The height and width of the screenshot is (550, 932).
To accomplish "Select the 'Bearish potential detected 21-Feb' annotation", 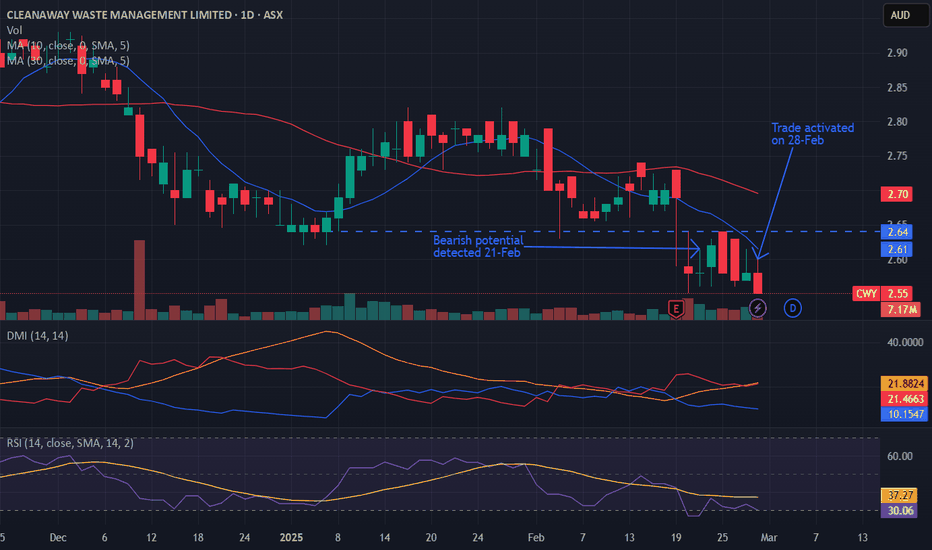I will click(x=478, y=246).
